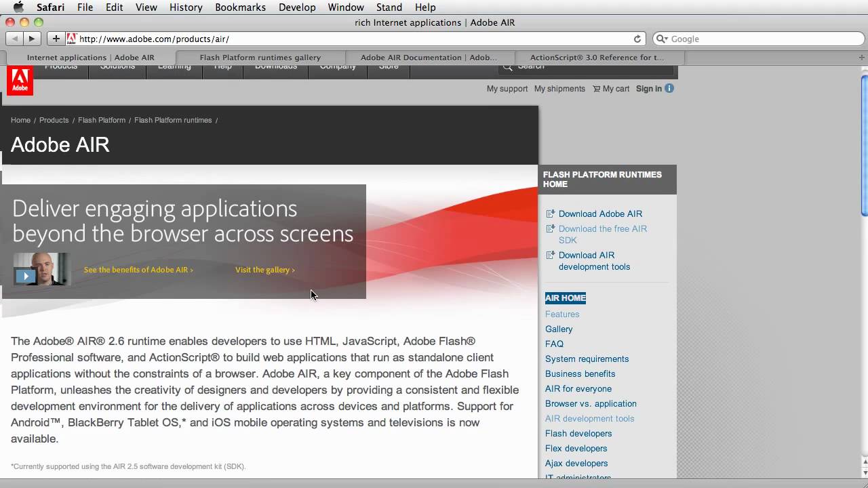Click the Adobe site search box
Viewport: 868px width, 488px height.
click(587, 68)
